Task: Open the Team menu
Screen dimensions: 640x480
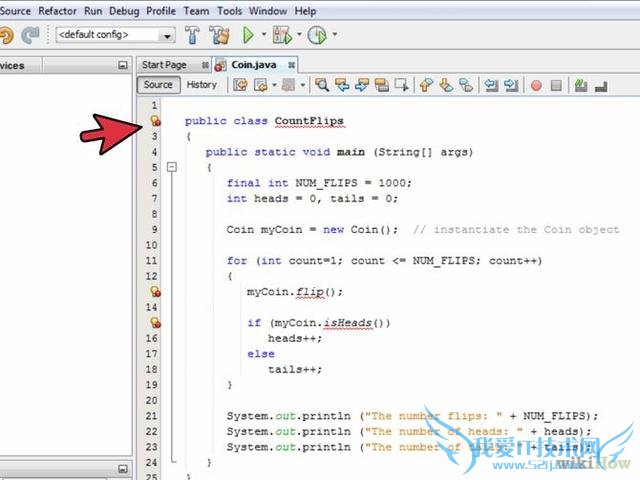Action: click(196, 11)
